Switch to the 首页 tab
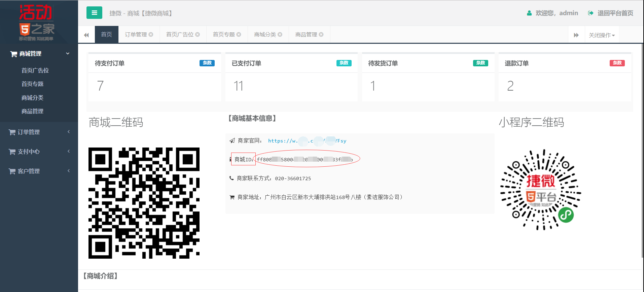This screenshot has width=644, height=292. point(106,34)
